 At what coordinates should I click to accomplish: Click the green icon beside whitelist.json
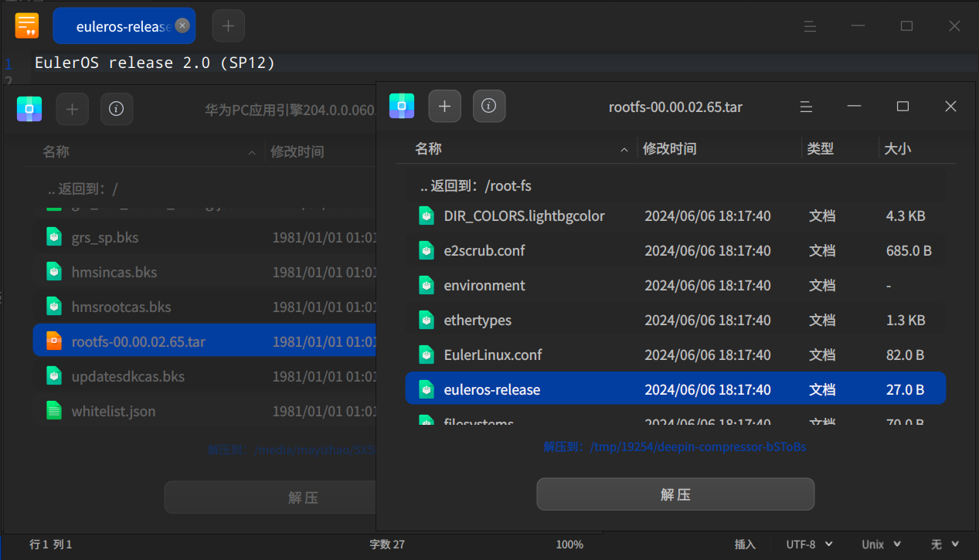54,410
